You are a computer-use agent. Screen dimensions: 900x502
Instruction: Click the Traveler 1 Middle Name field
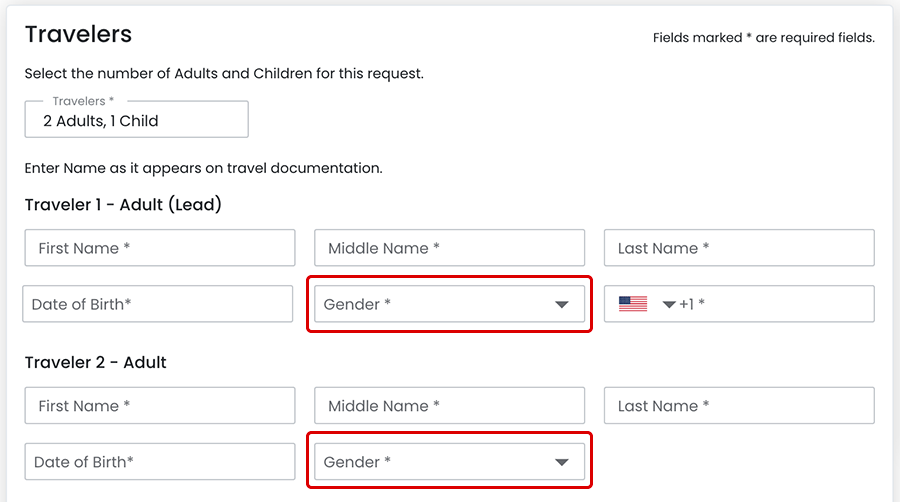tap(449, 248)
